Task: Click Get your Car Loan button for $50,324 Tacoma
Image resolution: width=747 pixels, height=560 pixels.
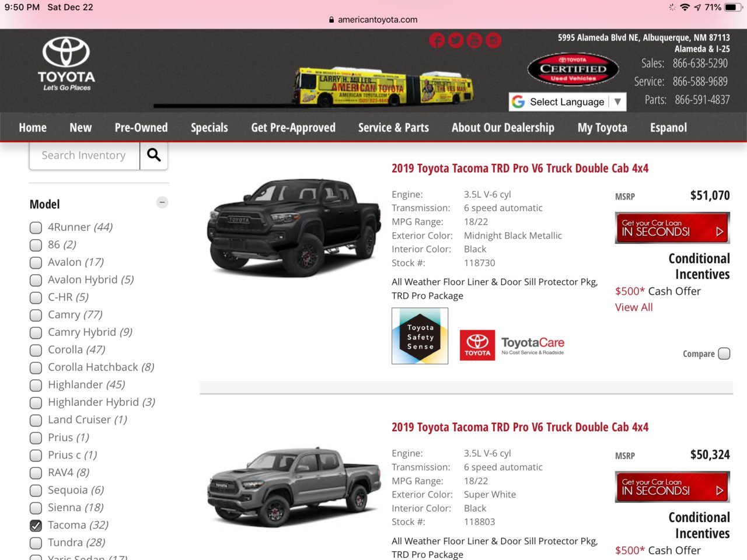Action: pyautogui.click(x=672, y=487)
